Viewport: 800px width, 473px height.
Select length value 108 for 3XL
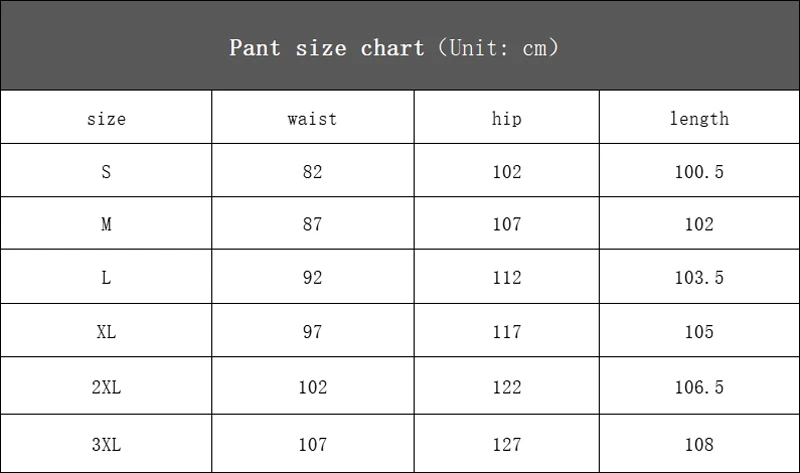click(x=699, y=444)
